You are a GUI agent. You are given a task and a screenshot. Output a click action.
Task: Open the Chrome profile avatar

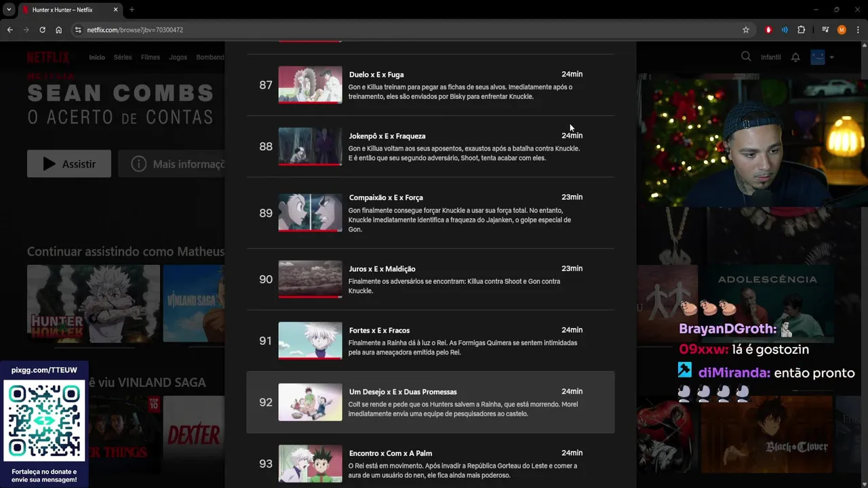coord(842,30)
